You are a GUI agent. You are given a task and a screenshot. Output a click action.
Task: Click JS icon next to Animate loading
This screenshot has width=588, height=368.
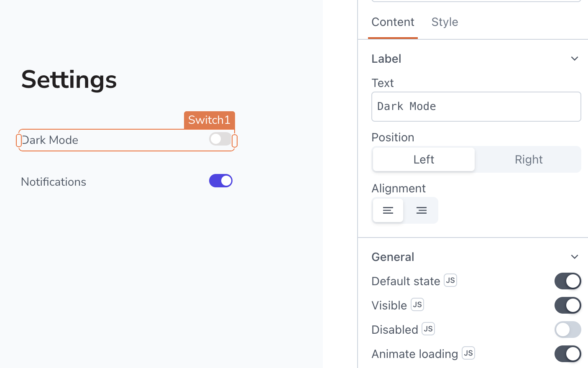(x=468, y=353)
